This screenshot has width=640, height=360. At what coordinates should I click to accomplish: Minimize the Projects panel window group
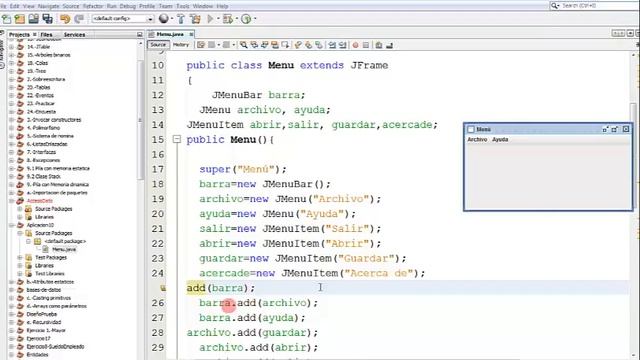[x=140, y=35]
